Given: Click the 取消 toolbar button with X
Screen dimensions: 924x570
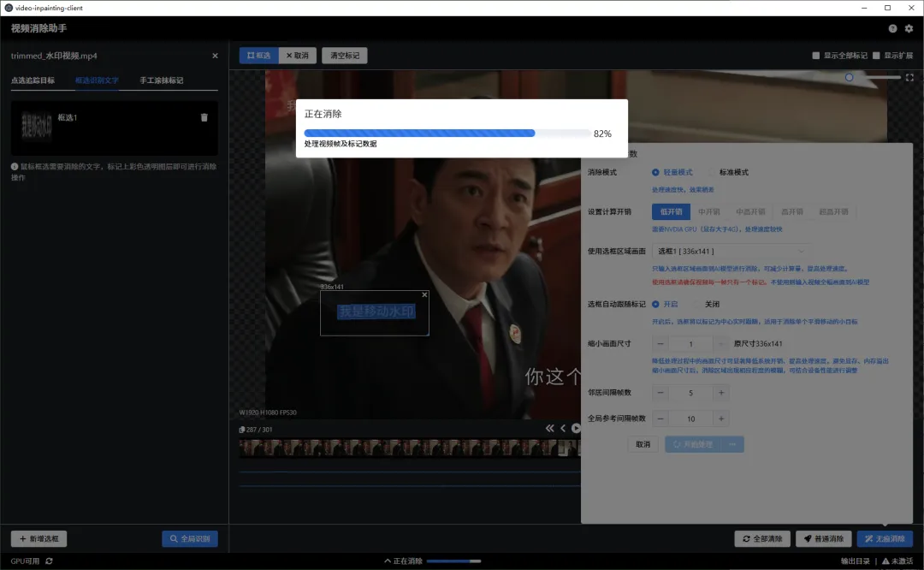Looking at the screenshot, I should point(298,56).
